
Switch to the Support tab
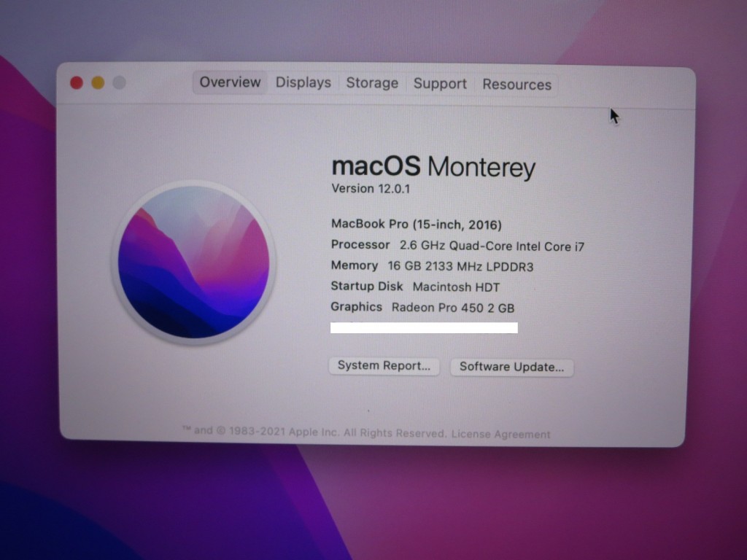(440, 84)
